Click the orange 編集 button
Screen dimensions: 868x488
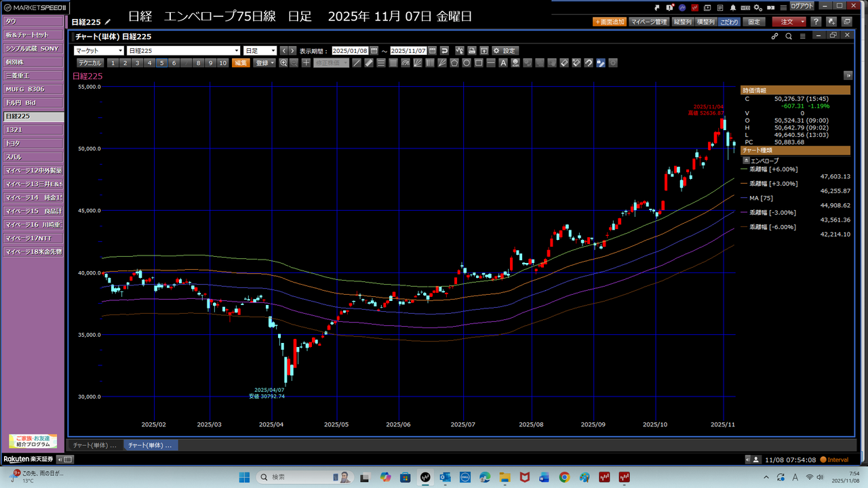pos(241,63)
